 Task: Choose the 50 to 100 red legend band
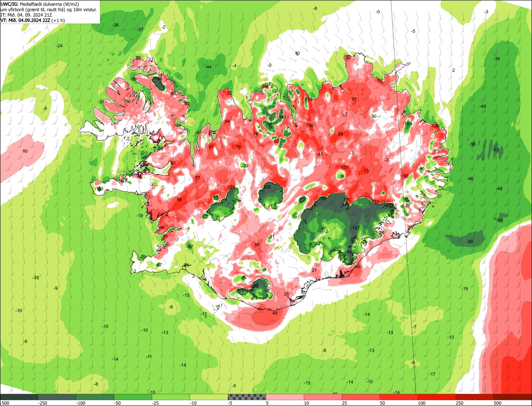click(x=399, y=397)
